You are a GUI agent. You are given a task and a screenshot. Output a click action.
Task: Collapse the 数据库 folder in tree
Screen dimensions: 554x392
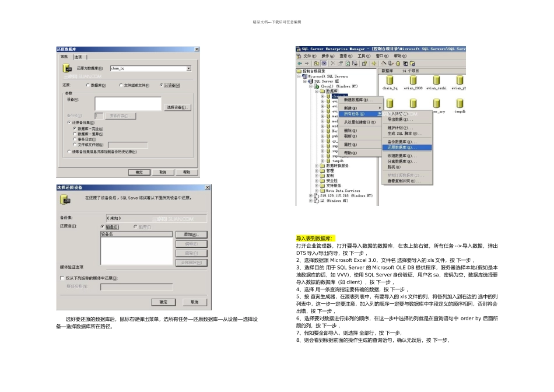[x=317, y=91]
